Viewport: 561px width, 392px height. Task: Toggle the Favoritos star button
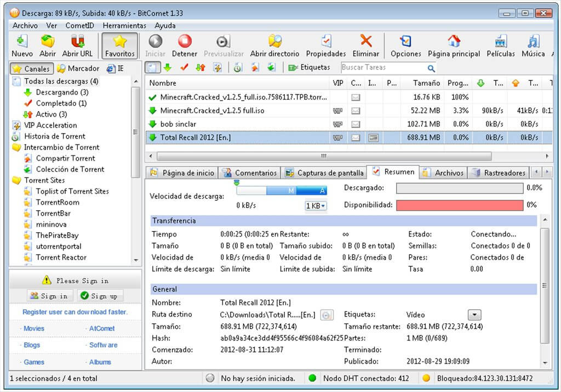tap(119, 45)
